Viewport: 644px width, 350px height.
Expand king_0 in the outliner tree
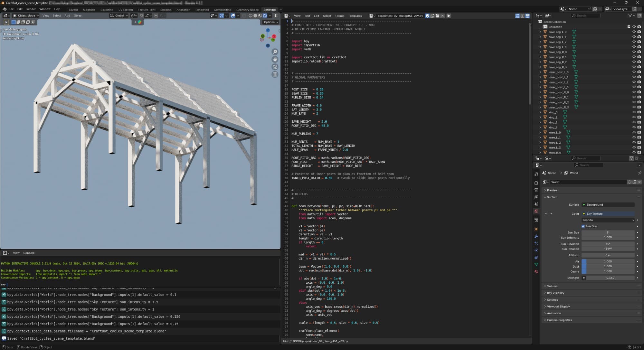coord(540,112)
